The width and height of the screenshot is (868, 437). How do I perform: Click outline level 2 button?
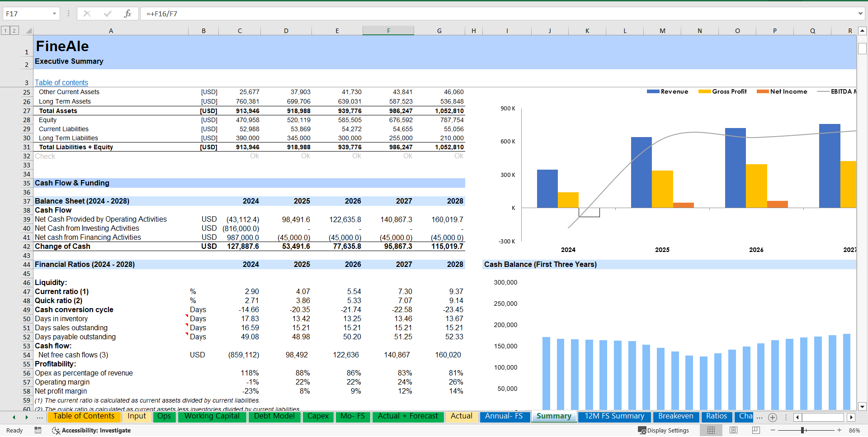tap(14, 30)
